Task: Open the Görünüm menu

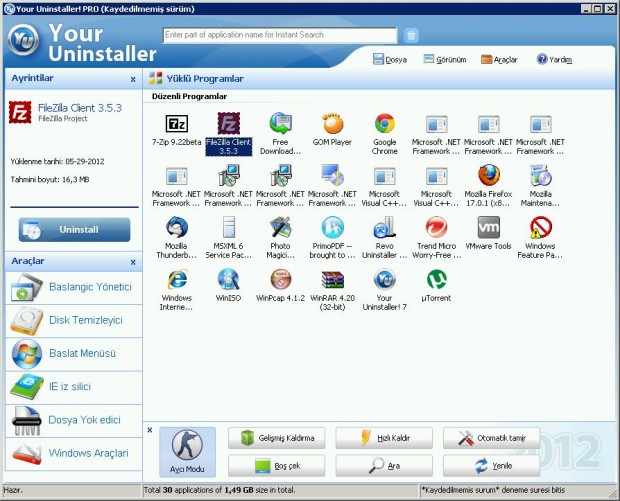Action: point(445,59)
